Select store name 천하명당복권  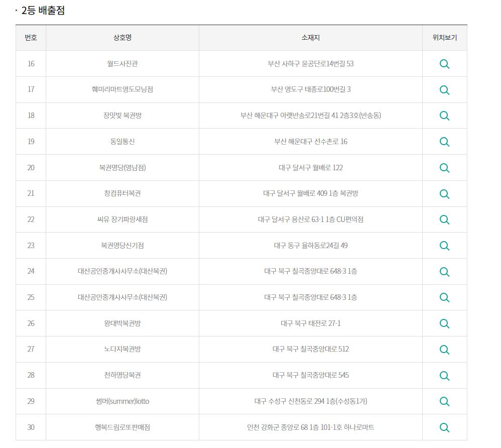coord(122,375)
